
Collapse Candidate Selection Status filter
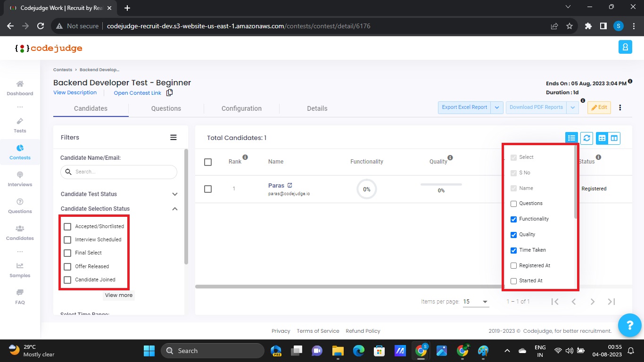175,209
